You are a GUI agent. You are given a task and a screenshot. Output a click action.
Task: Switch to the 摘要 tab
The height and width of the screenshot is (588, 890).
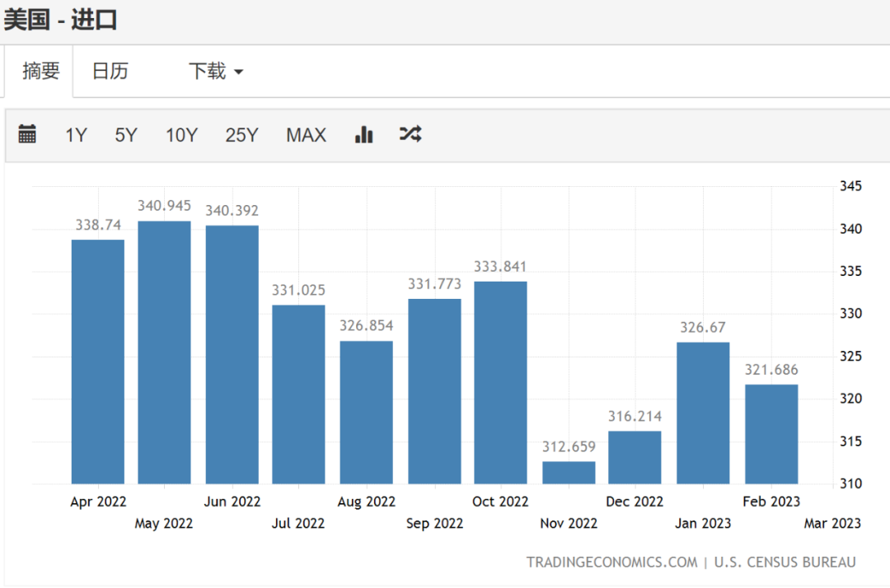point(41,71)
